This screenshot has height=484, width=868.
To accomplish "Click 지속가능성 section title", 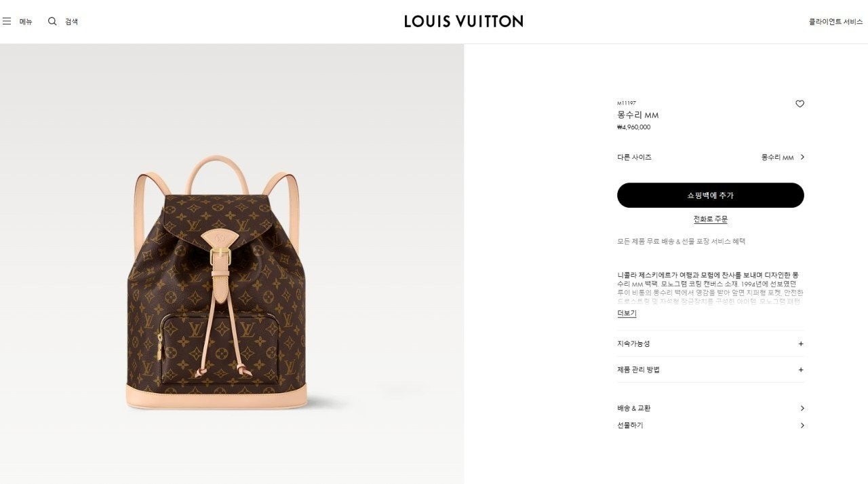I will tap(633, 344).
